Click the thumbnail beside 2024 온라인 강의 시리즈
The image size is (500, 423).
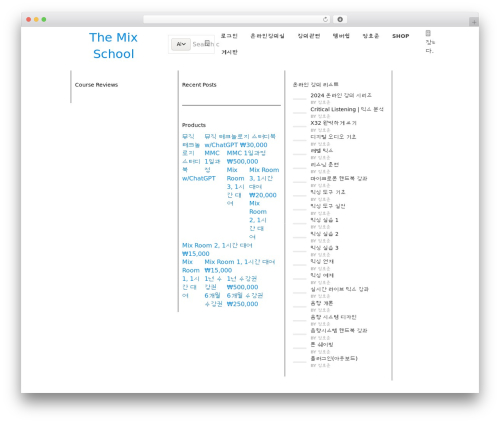pos(299,99)
